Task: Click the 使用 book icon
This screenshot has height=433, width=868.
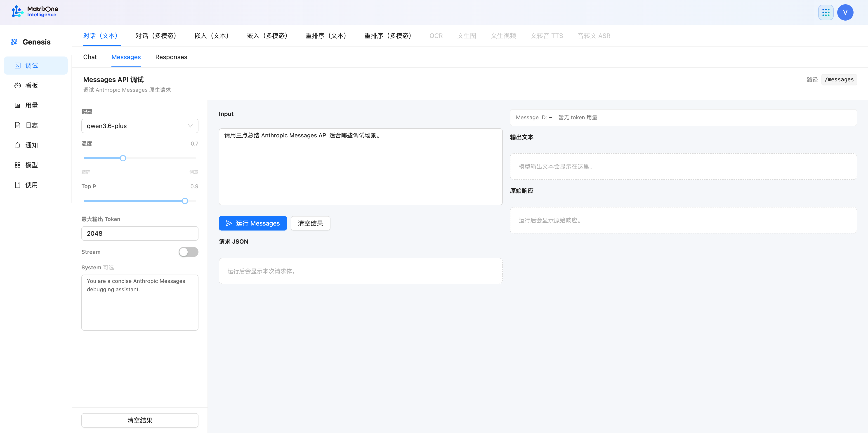Action: pyautogui.click(x=18, y=185)
